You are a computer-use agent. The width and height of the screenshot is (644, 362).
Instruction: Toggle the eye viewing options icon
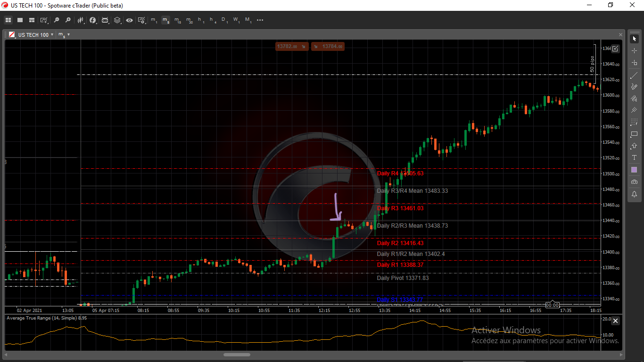tap(129, 20)
